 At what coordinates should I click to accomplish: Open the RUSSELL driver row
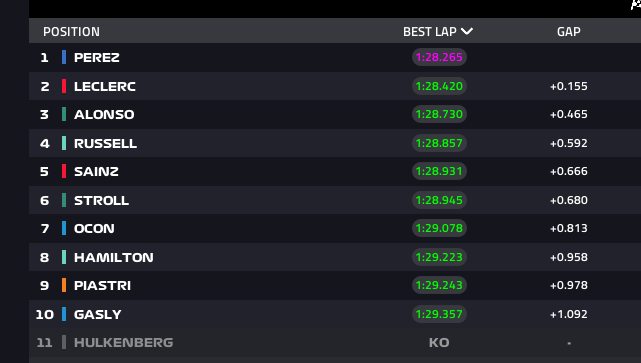(335, 143)
